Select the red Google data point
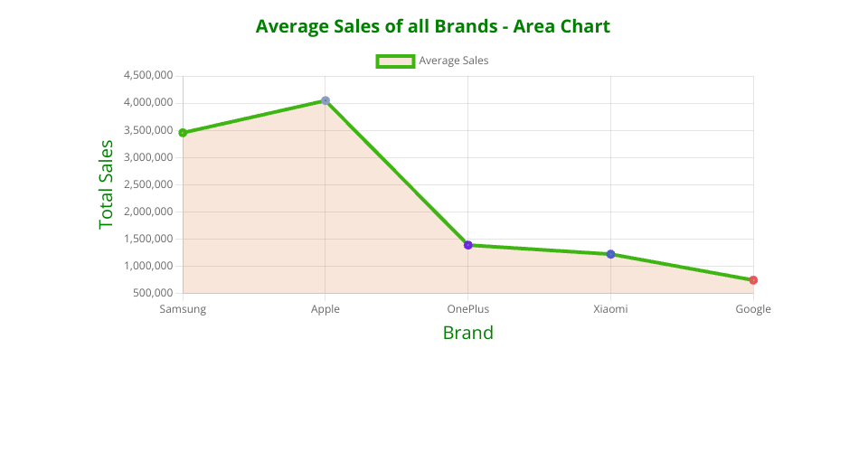 753,280
